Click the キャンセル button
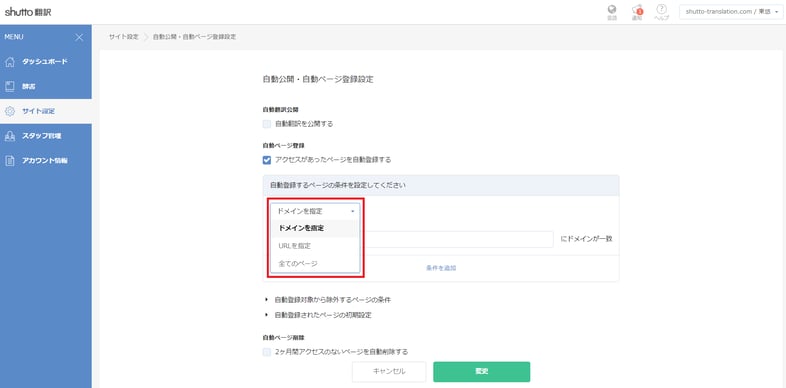 tap(389, 372)
